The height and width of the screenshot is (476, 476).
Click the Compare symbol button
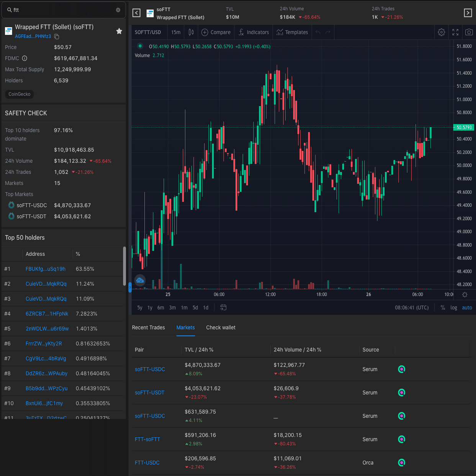(216, 33)
